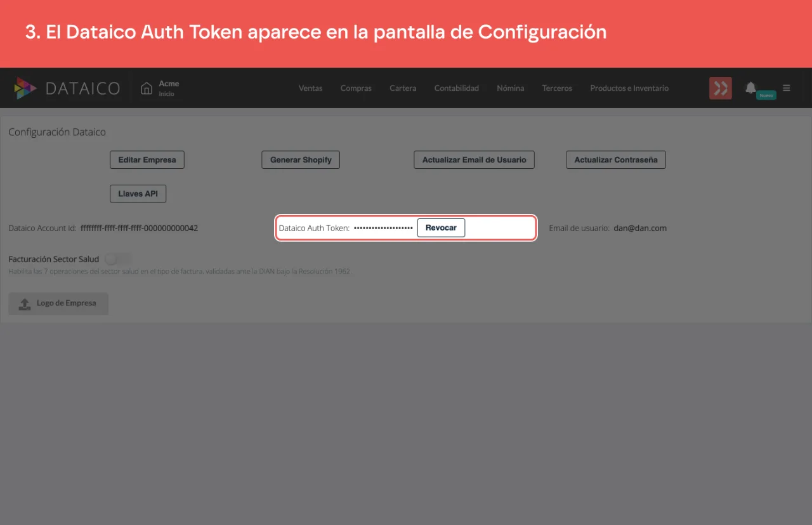
Task: Click the upload arrow icon beside Logo de Empresa
Action: tap(25, 304)
